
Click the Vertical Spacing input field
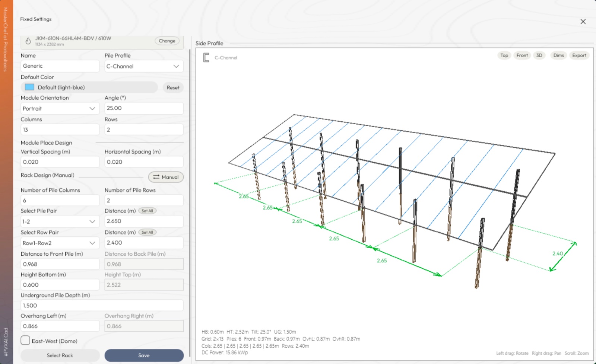pyautogui.click(x=60, y=162)
